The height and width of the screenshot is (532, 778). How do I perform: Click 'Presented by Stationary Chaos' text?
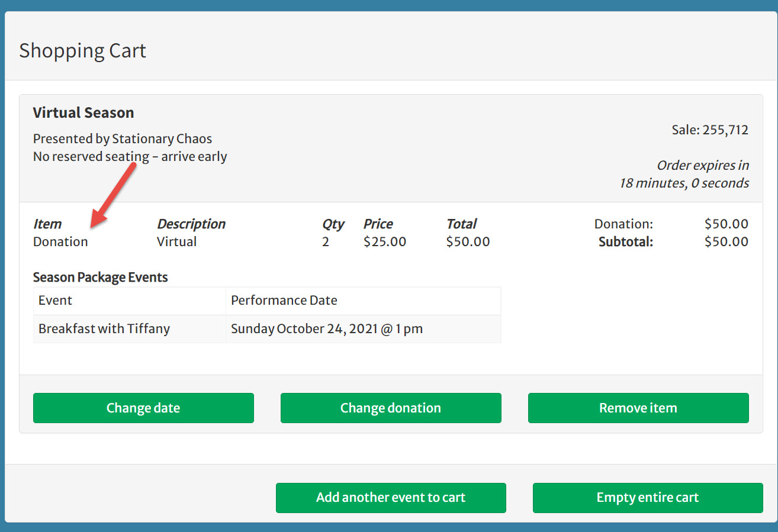click(123, 139)
